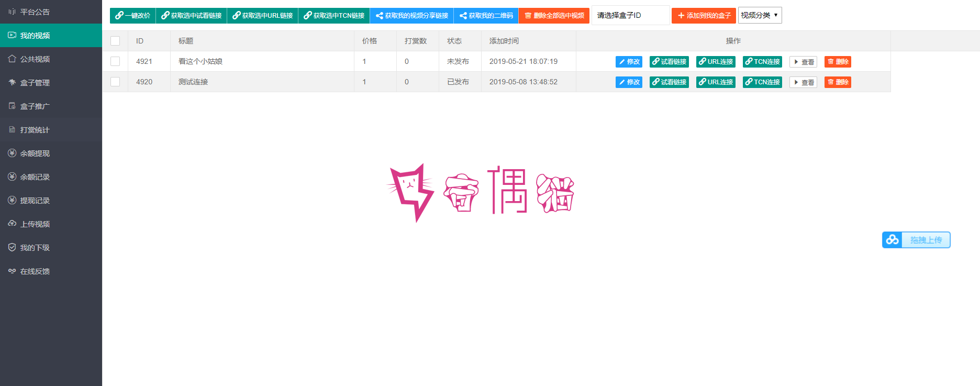The width and height of the screenshot is (980, 386).
Task: Open 我的下级 page
Action: click(51, 247)
